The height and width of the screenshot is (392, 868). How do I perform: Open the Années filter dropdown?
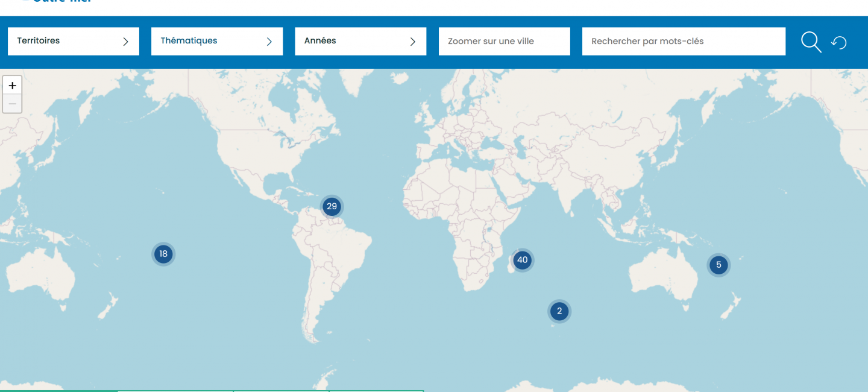pyautogui.click(x=353, y=41)
